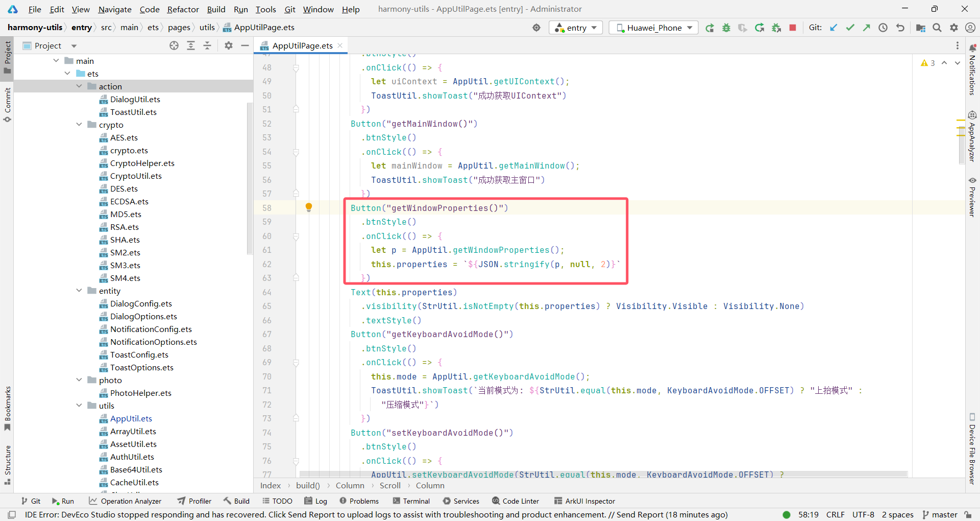Collapse the ets folder in tree
This screenshot has height=521, width=980.
tap(67, 74)
